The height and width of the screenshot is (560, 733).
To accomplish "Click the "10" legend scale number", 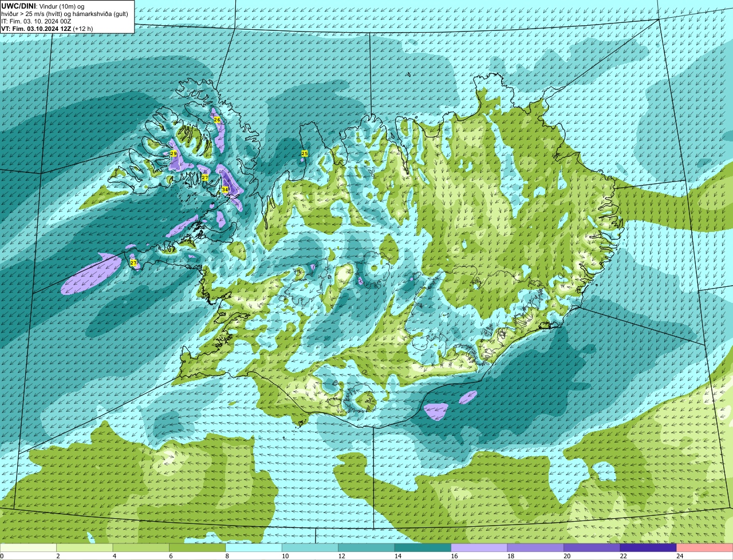I will 285,555.
